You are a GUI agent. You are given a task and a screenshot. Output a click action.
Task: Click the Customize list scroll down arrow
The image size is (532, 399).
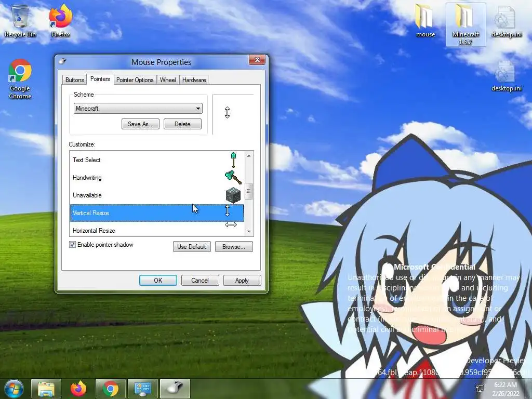point(249,231)
